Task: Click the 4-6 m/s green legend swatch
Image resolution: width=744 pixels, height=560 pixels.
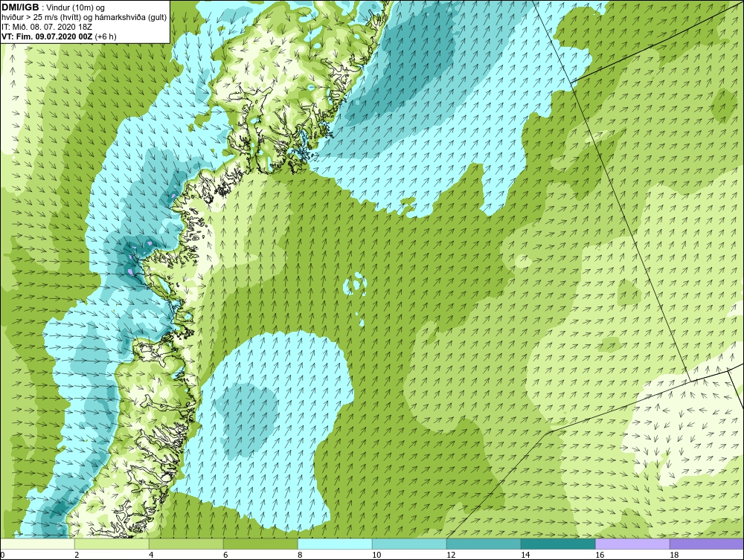Action: (x=186, y=544)
